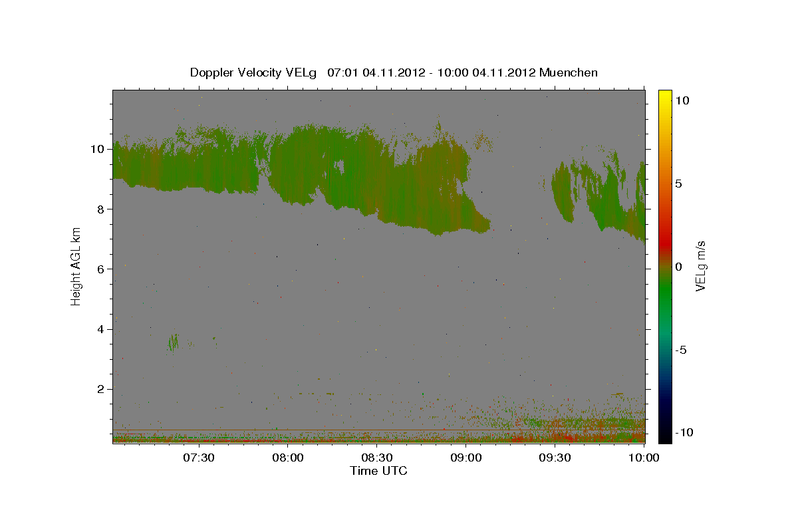Viewport: 798px width, 532px height.
Task: Click the 07:30 time tick label
Action: coord(199,458)
